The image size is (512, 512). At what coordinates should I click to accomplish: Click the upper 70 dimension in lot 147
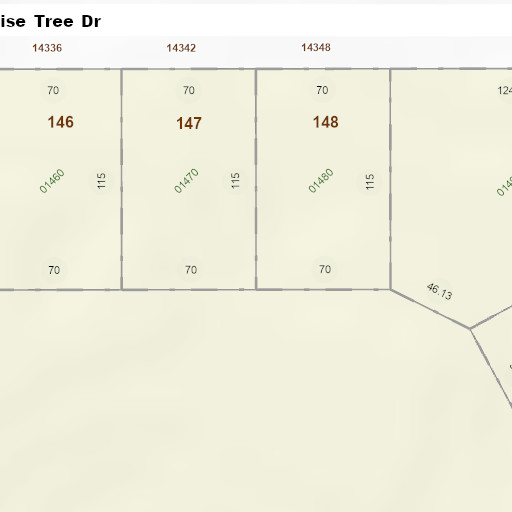click(x=189, y=90)
